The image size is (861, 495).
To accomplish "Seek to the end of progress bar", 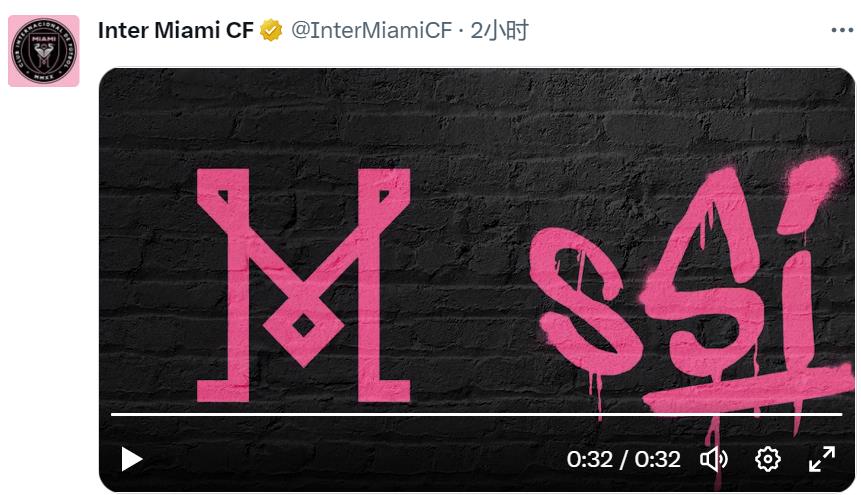I will [841, 414].
